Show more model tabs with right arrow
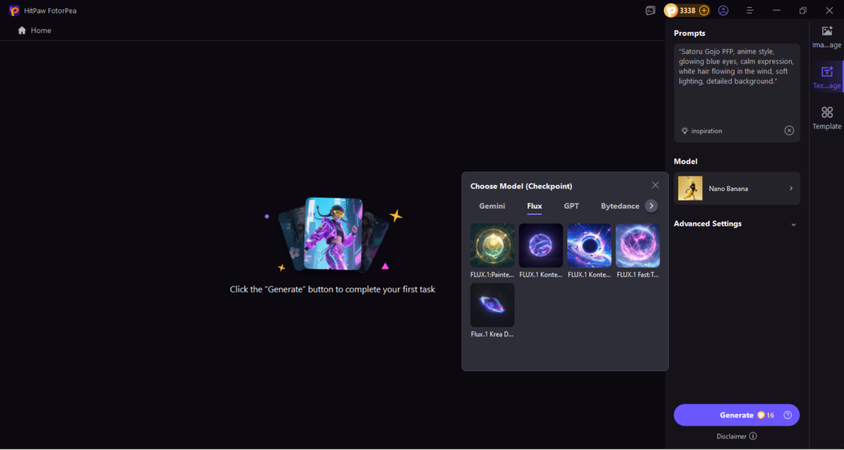Image resolution: width=844 pixels, height=450 pixels. pos(651,206)
